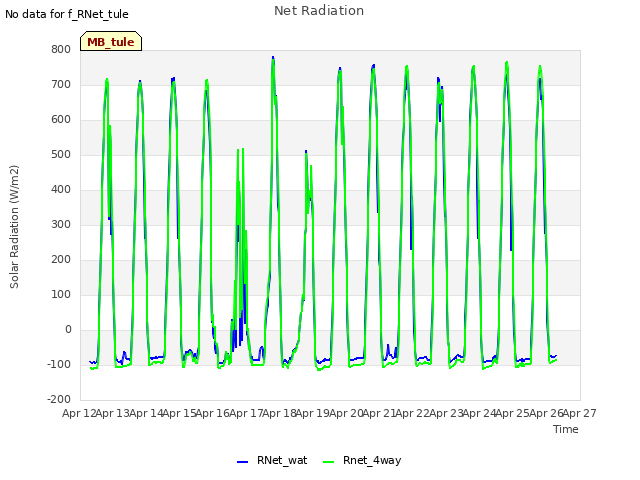
Task: Click the Time axis label
Action: [x=565, y=429]
